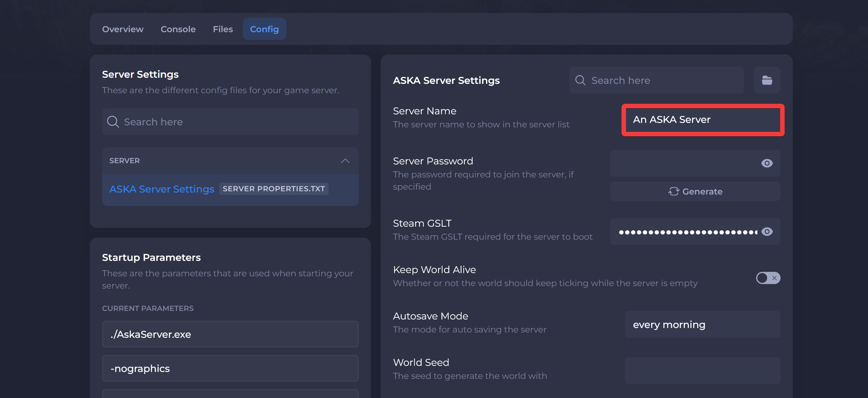Click the magnifier icon in ASKA settings search
868x398 pixels.
(580, 80)
